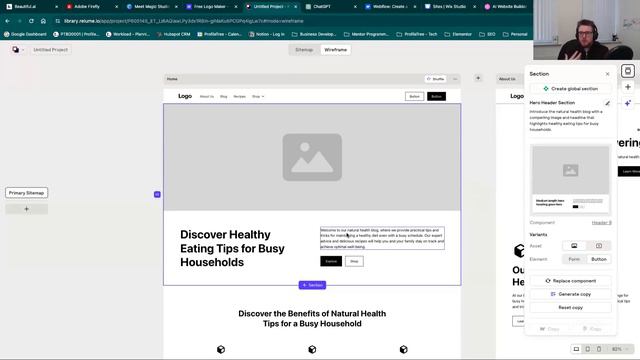The height and width of the screenshot is (360, 640).
Task: Edit the Hero Header Section description
Action: (x=607, y=103)
